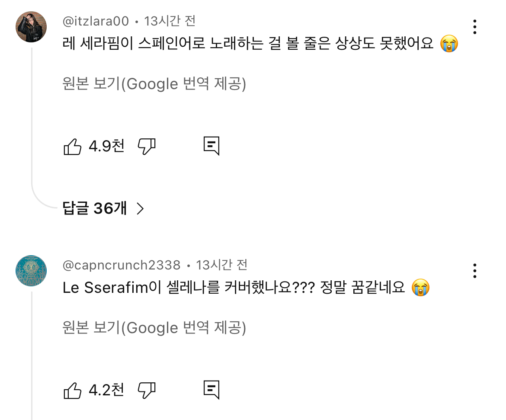Show original text of @capncrunch2338 comment
The image size is (506, 420).
pos(154,328)
